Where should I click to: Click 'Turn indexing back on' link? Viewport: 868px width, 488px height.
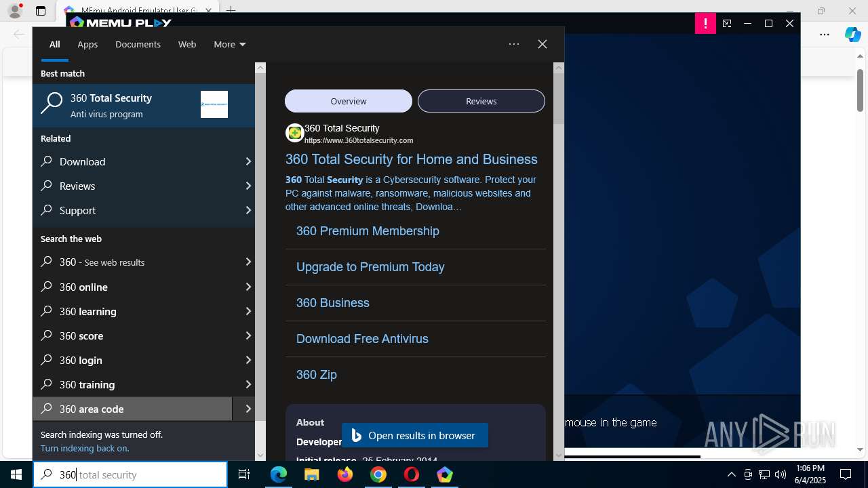tap(85, 448)
